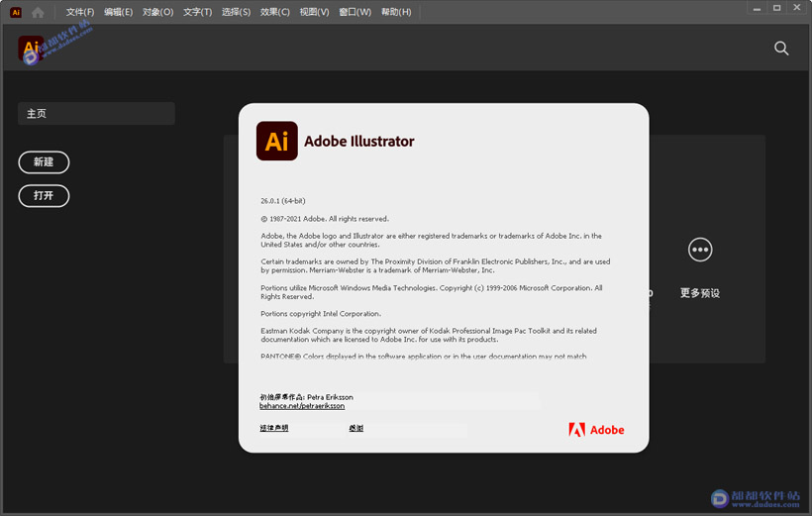Open the 感谢 credits link

point(356,428)
